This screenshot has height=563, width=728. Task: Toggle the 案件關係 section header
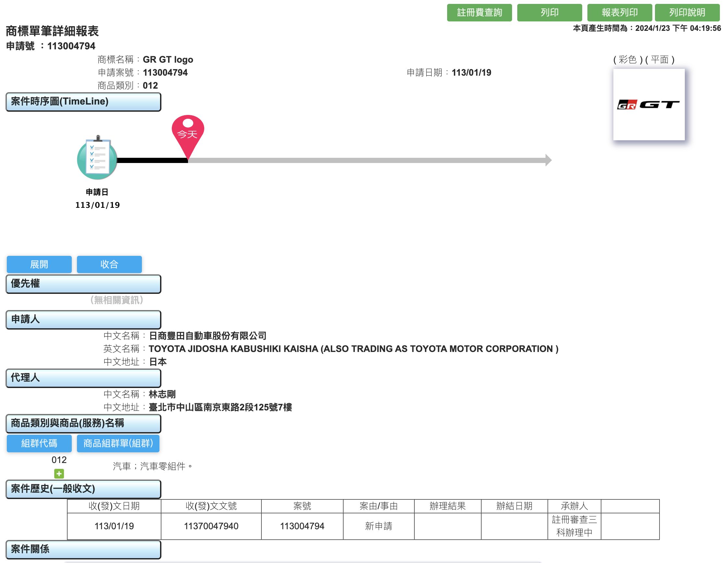[83, 549]
